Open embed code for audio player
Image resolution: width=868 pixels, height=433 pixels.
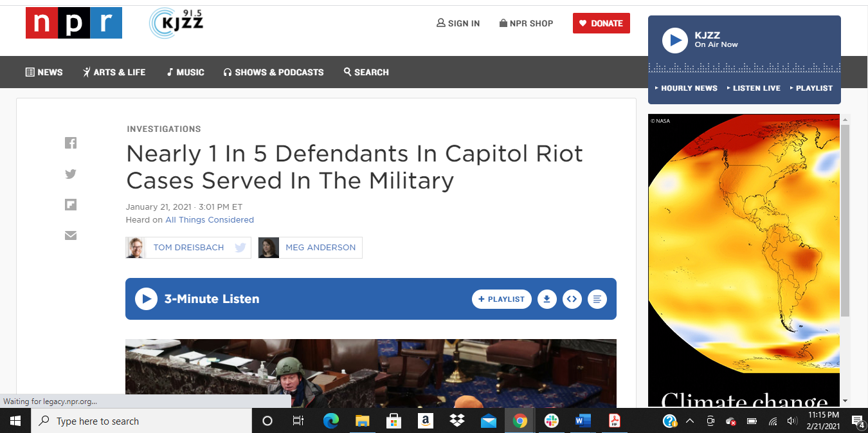[x=572, y=299]
